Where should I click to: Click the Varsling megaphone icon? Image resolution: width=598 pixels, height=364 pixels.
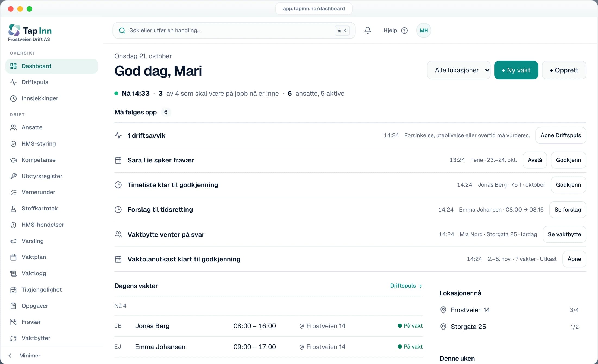point(13,241)
